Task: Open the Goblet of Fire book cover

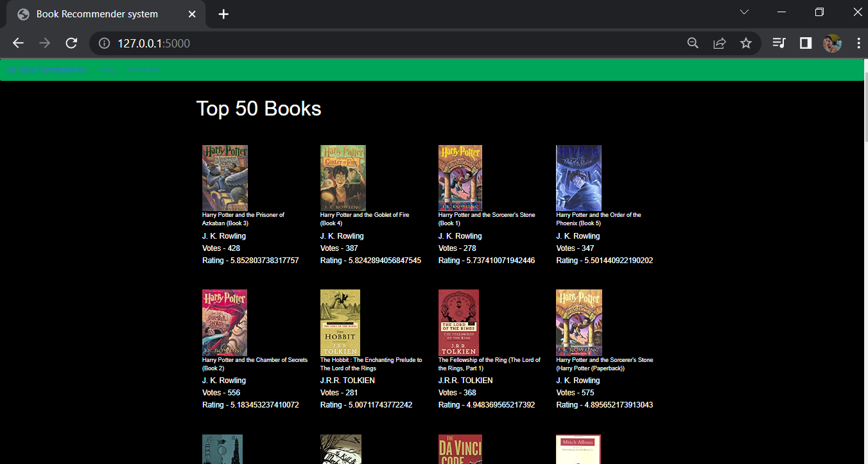Action: (343, 178)
